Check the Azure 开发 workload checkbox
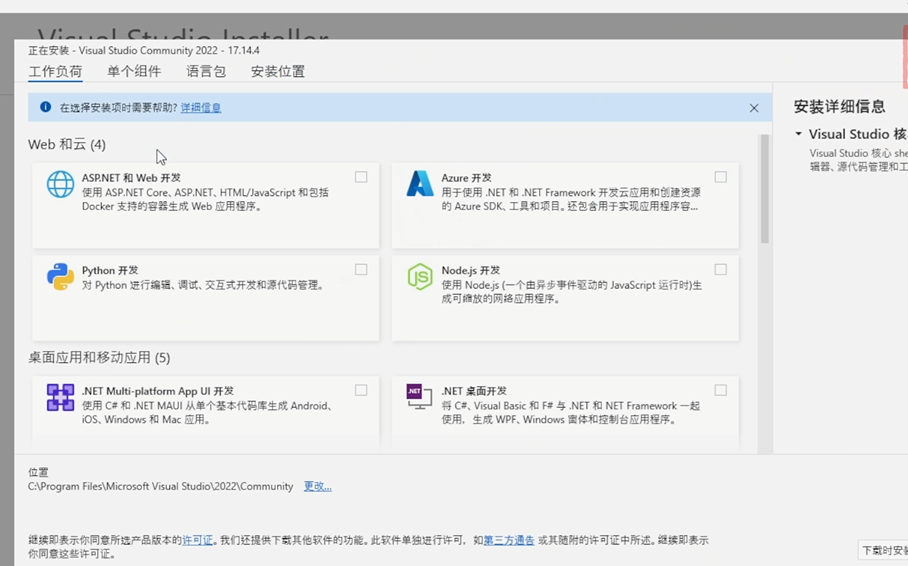908x566 pixels. (x=720, y=177)
